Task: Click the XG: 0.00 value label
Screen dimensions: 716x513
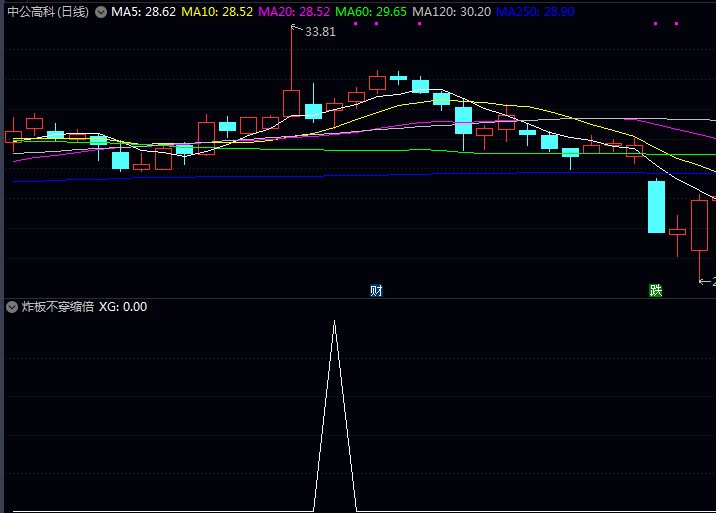Action: click(123, 307)
